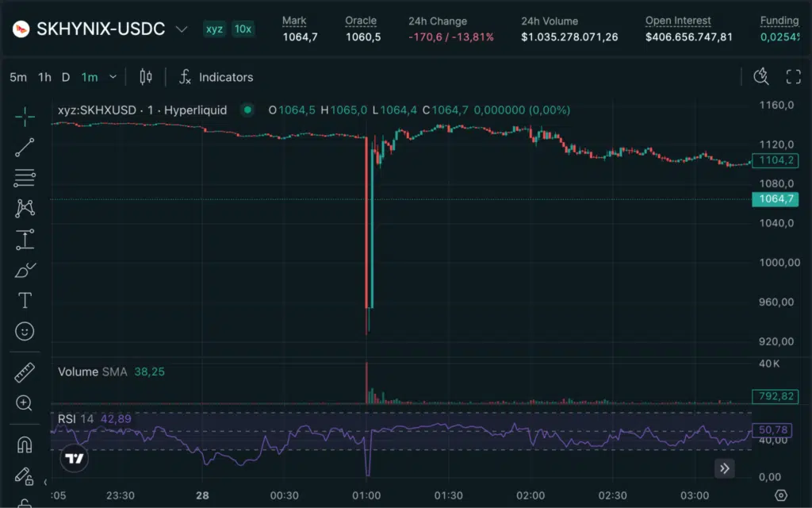The image size is (812, 508).
Task: Select the text annotation tool
Action: click(x=25, y=301)
